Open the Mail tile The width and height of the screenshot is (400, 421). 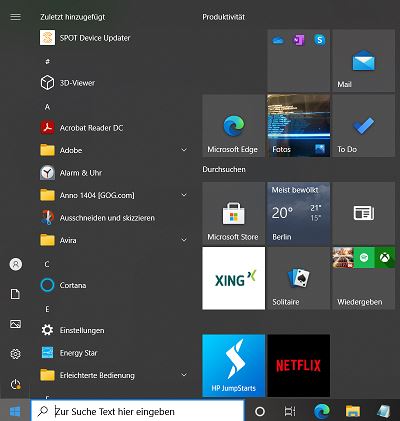[x=364, y=61]
